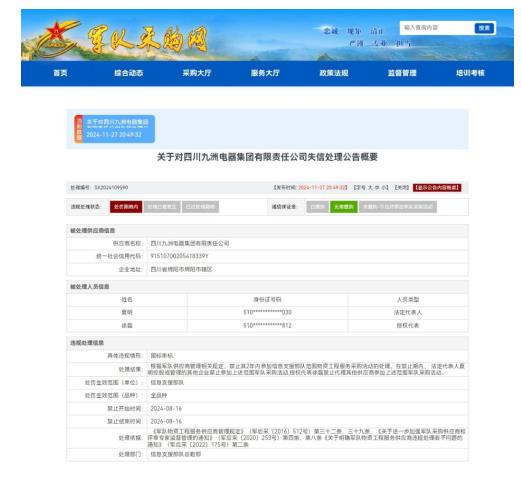
Task: Click the 关闭 close link
Action: coord(402,188)
